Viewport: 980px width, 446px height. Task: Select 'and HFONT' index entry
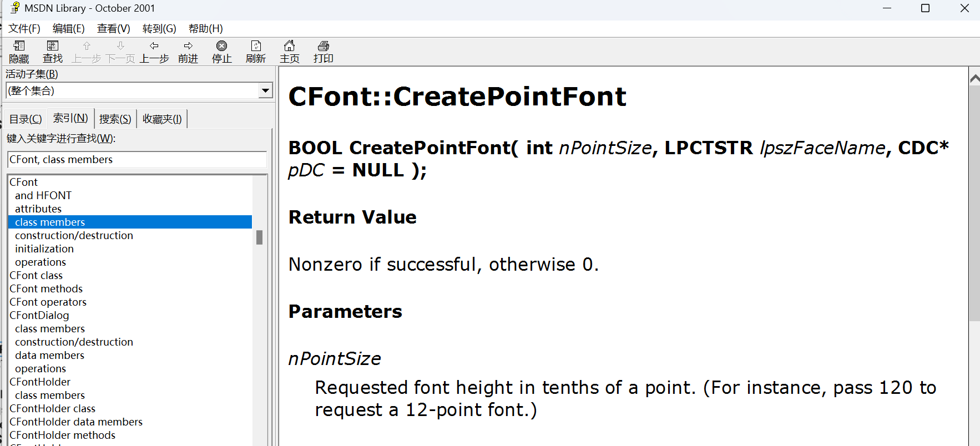coord(43,195)
